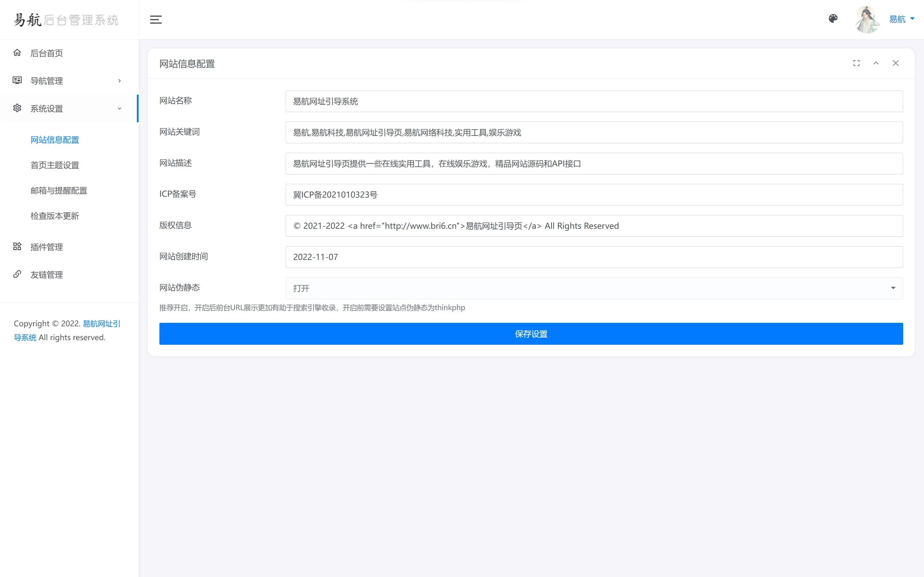This screenshot has width=924, height=577.
Task: Click the sidebar collapse menu icon
Action: pos(156,19)
